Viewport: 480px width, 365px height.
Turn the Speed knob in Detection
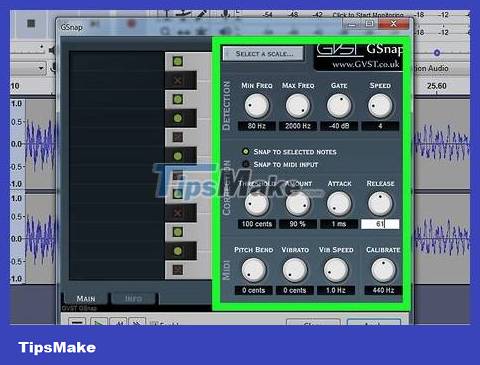tap(380, 106)
